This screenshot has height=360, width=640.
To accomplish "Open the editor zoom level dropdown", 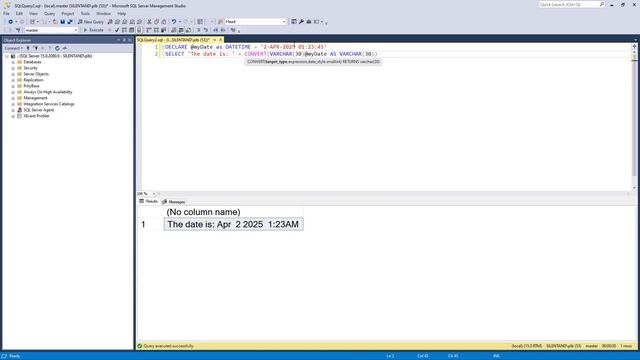I will pyautogui.click(x=154, y=194).
